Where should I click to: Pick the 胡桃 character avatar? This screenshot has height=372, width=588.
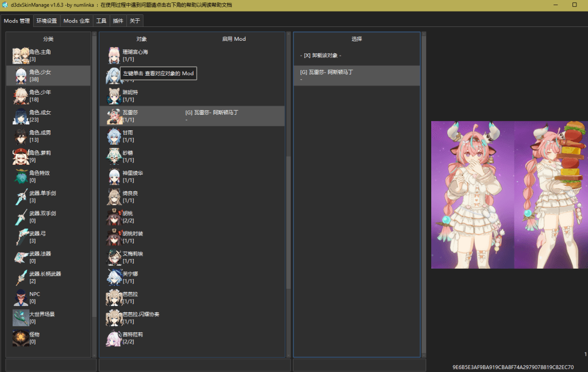[x=114, y=216]
